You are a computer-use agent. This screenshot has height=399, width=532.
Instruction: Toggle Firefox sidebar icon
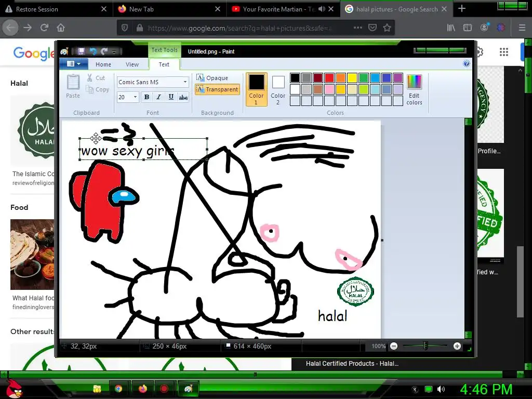468,28
